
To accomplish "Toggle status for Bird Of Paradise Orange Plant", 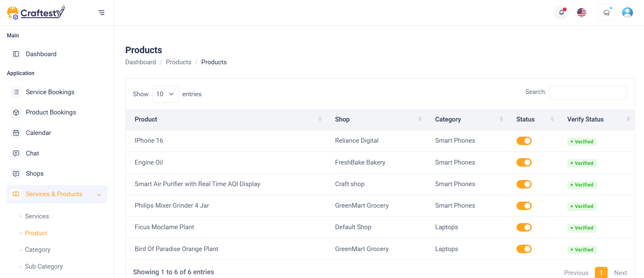I will [x=524, y=249].
